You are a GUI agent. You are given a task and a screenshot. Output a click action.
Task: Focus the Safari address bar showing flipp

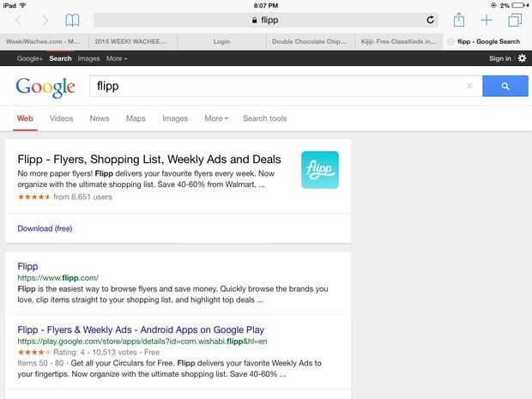pos(266,20)
